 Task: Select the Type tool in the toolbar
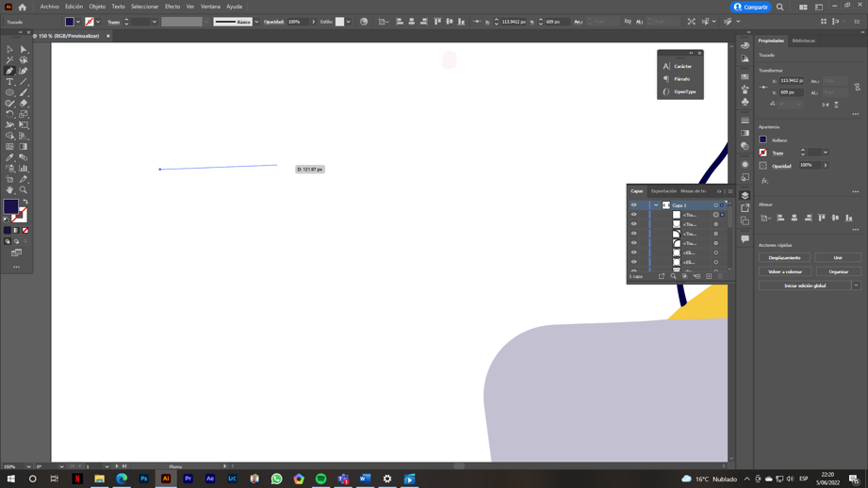tap(9, 82)
